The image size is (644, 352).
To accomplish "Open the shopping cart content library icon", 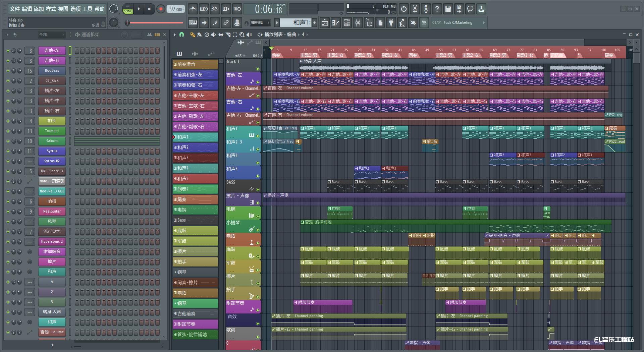I will [x=424, y=22].
